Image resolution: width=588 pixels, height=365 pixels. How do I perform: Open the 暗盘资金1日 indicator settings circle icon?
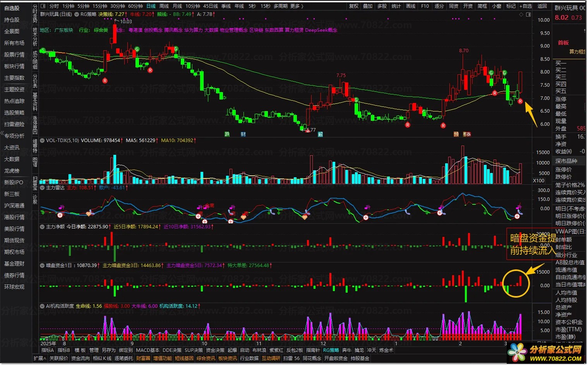coord(42,265)
